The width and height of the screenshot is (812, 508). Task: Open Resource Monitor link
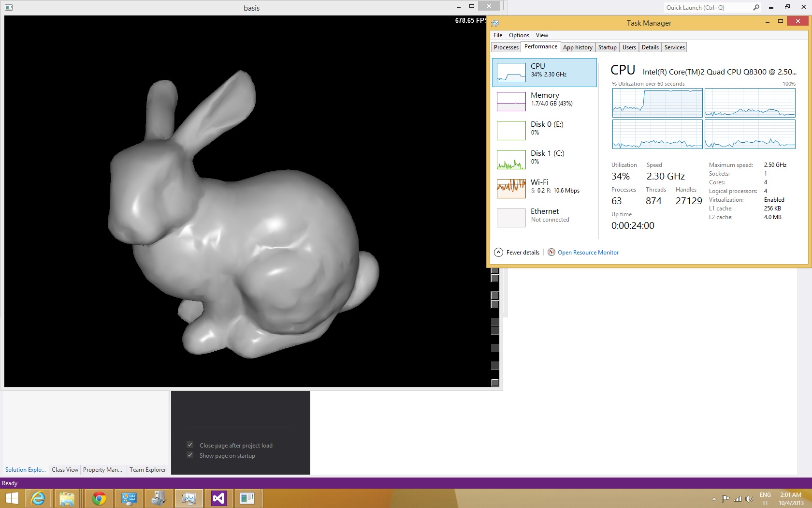[x=588, y=253]
